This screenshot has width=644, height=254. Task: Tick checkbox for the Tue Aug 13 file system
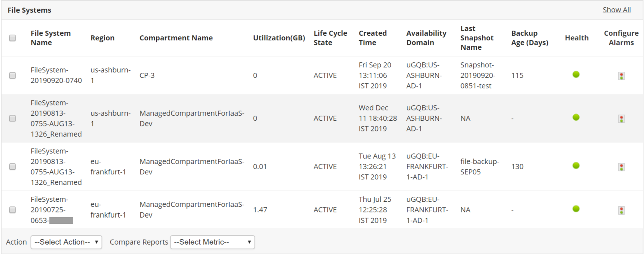(13, 166)
